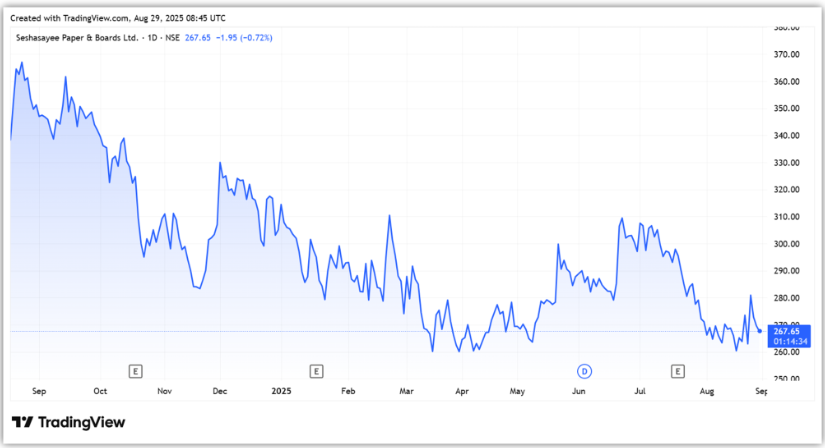Click the earnings marker above the 2025 label
Image resolution: width=825 pixels, height=448 pixels.
coord(316,371)
